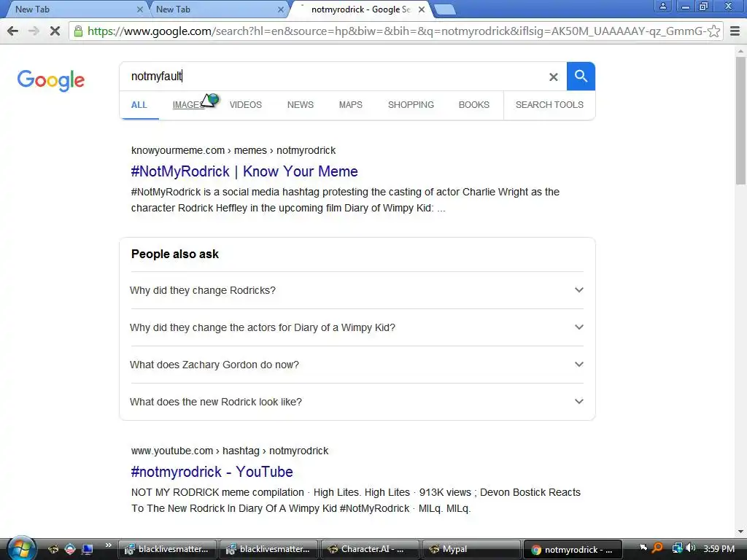
Task: Open the Windows Start orb
Action: coord(20,548)
